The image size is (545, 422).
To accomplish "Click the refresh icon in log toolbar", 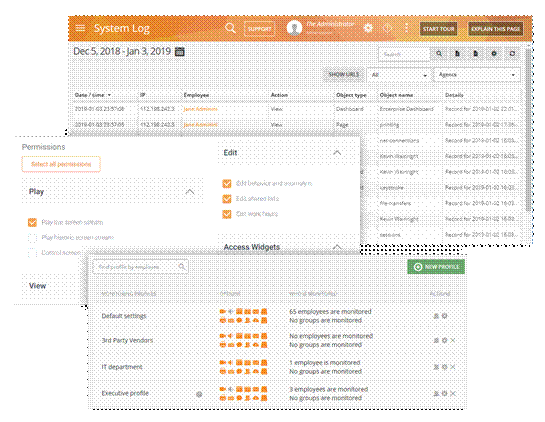I will coord(512,54).
